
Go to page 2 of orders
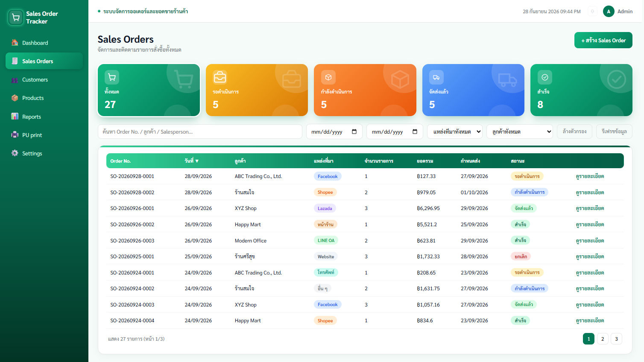[603, 339]
